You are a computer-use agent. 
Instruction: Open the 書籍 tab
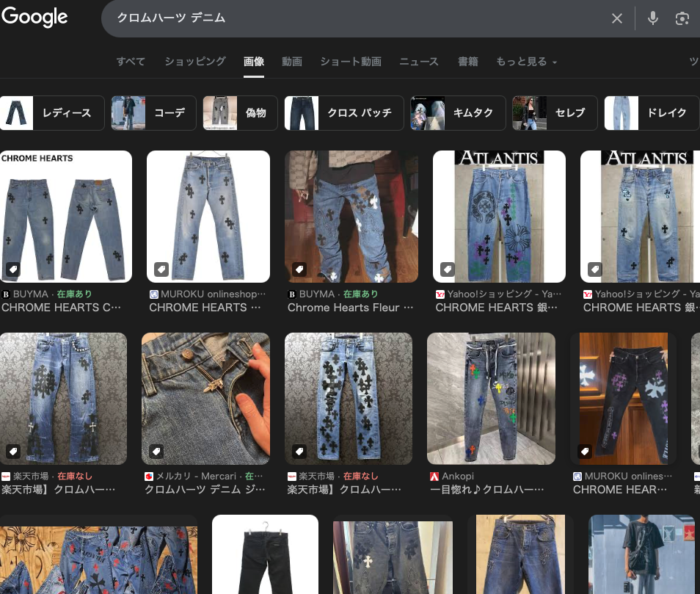coord(468,62)
